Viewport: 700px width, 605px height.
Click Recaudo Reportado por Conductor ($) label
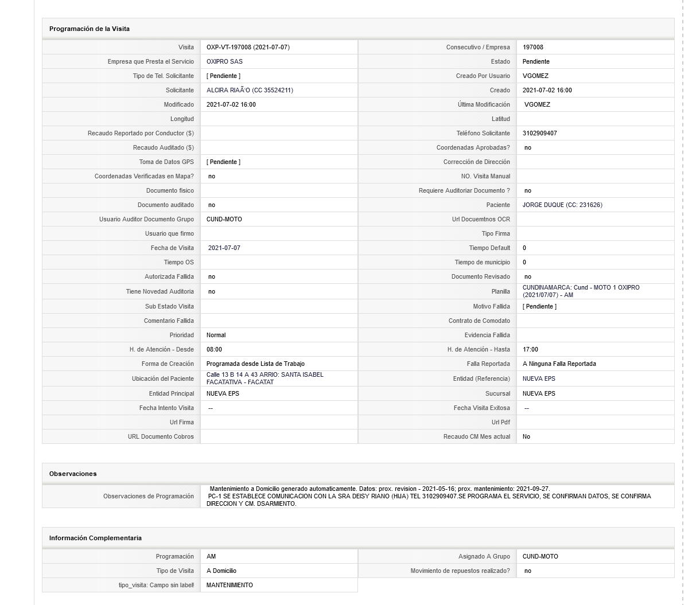pos(141,133)
